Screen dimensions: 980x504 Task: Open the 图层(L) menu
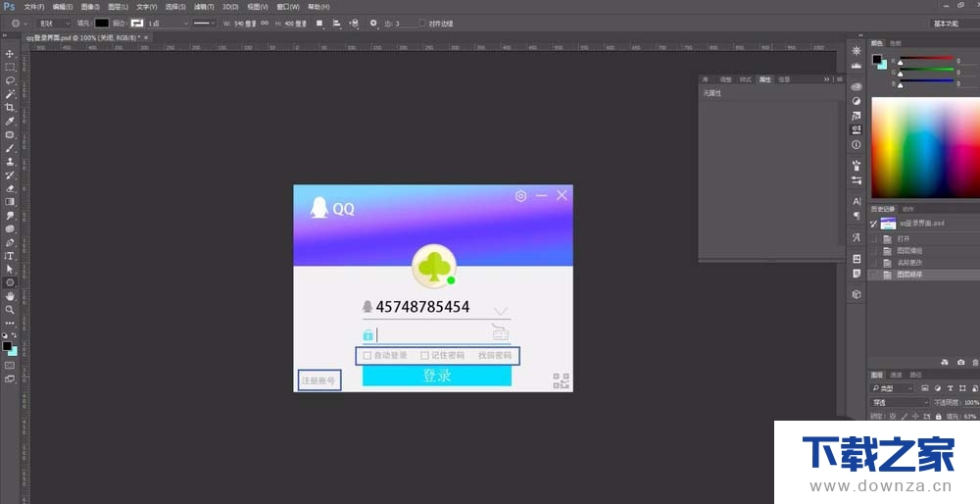coord(118,7)
